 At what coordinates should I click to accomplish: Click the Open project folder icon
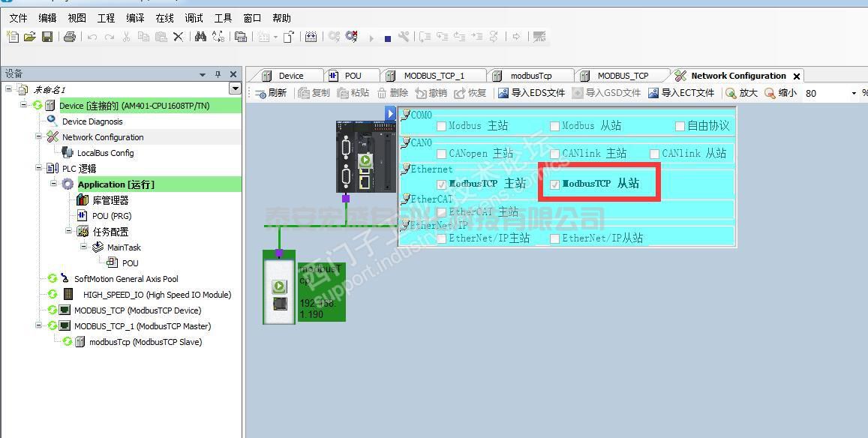point(30,37)
